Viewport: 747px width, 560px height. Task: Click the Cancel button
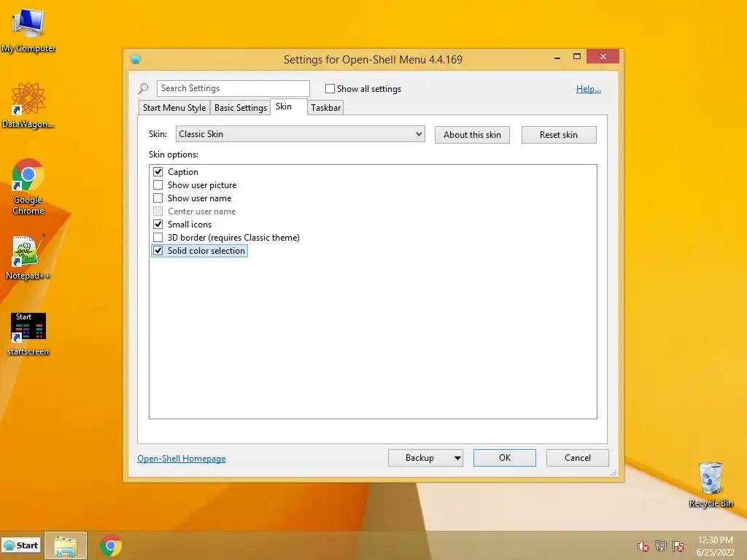[578, 458]
